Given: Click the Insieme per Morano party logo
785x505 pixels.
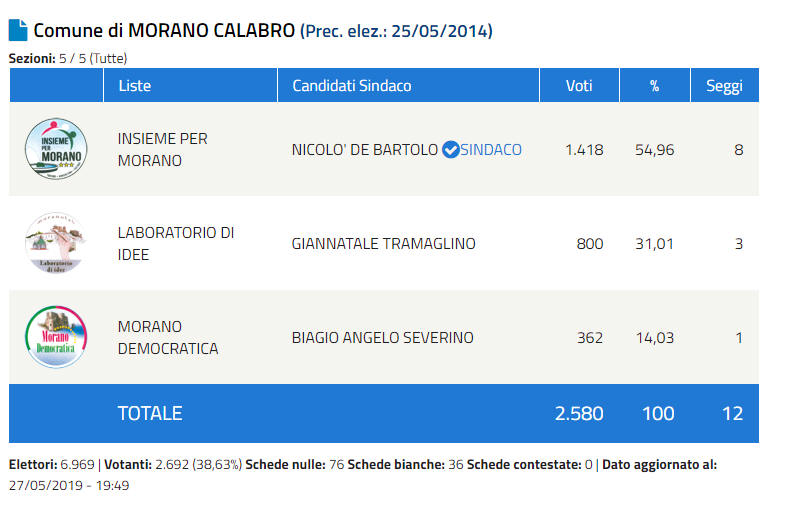Looking at the screenshot, I should pos(56,149).
